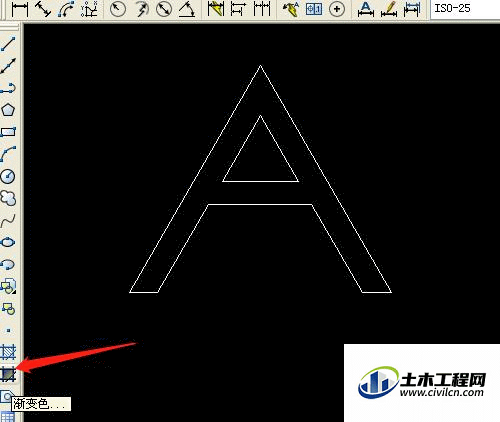Select the Spline tool
The width and height of the screenshot is (500, 422).
click(8, 220)
